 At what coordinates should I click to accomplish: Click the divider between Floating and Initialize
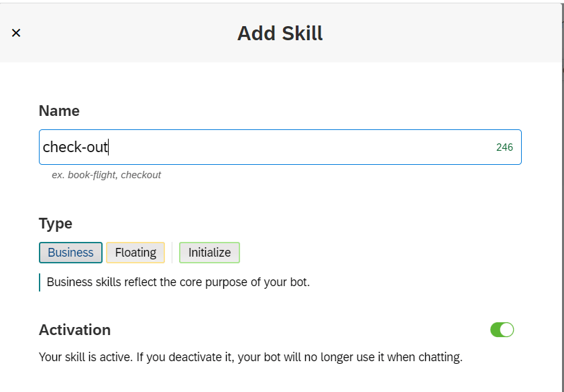click(172, 253)
